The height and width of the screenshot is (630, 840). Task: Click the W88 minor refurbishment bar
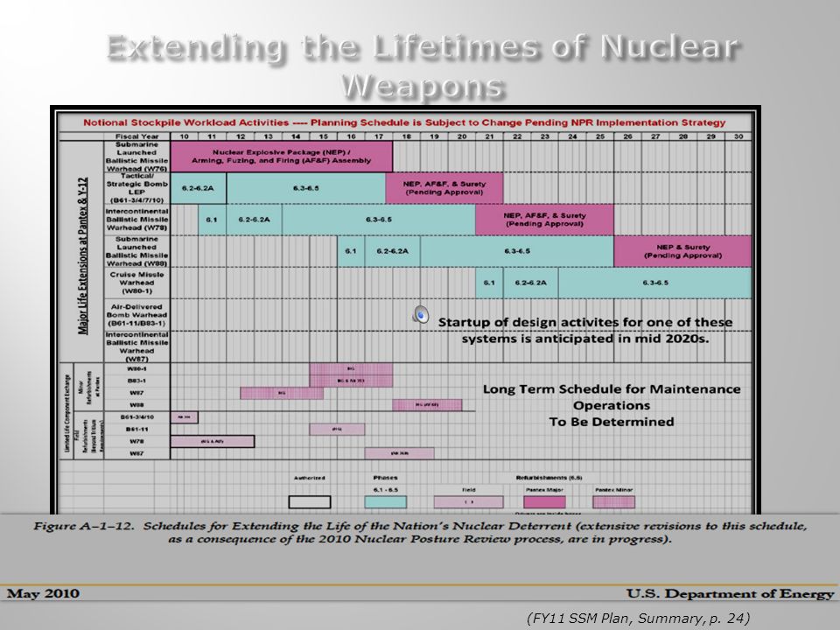click(x=427, y=405)
